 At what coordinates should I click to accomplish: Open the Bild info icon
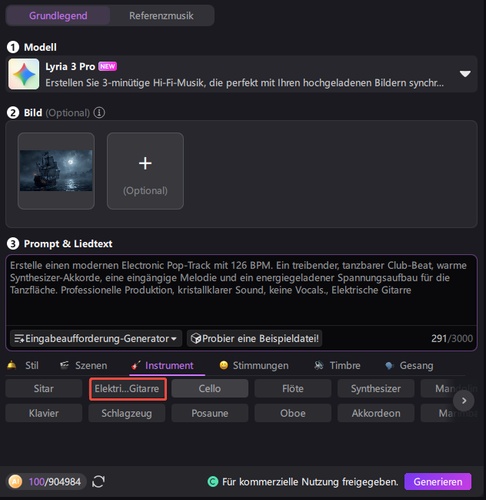coord(99,113)
